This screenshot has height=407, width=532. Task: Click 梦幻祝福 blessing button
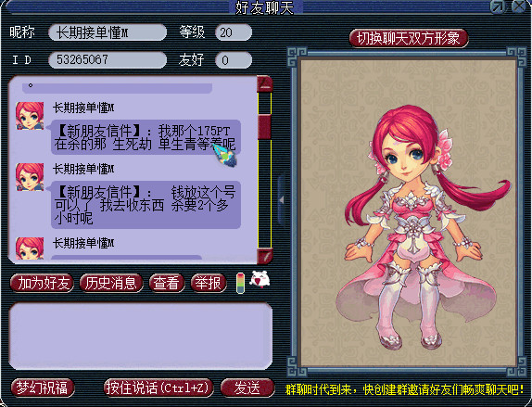point(43,388)
